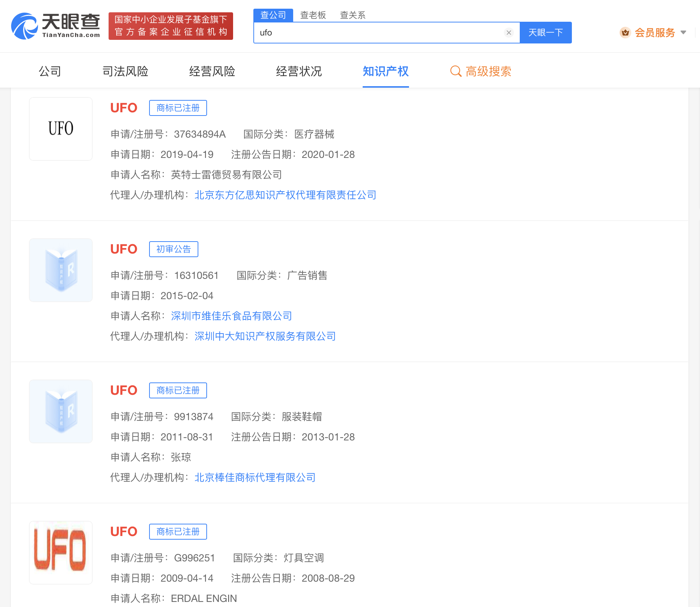Select the 查公司 search tab

point(273,15)
